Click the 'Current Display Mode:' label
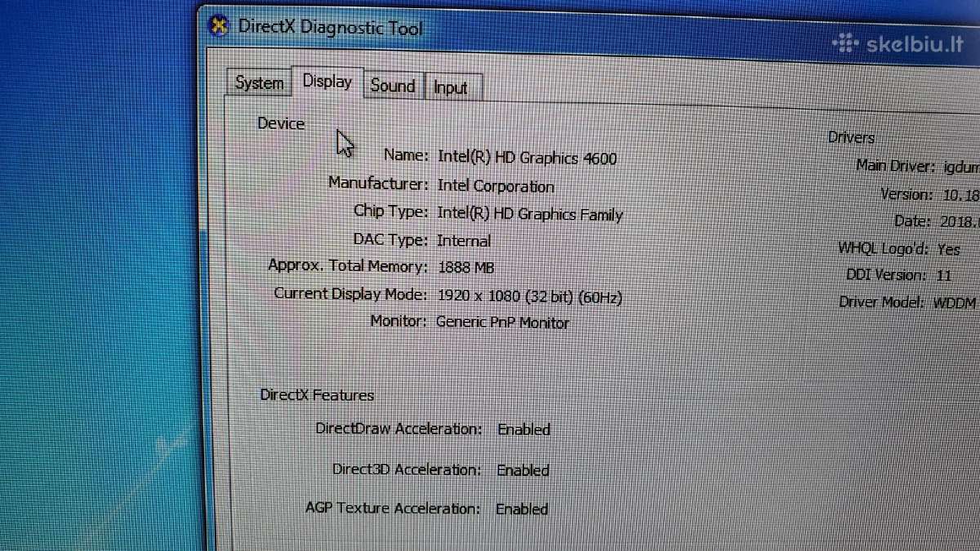Image resolution: width=980 pixels, height=551 pixels. click(x=350, y=294)
